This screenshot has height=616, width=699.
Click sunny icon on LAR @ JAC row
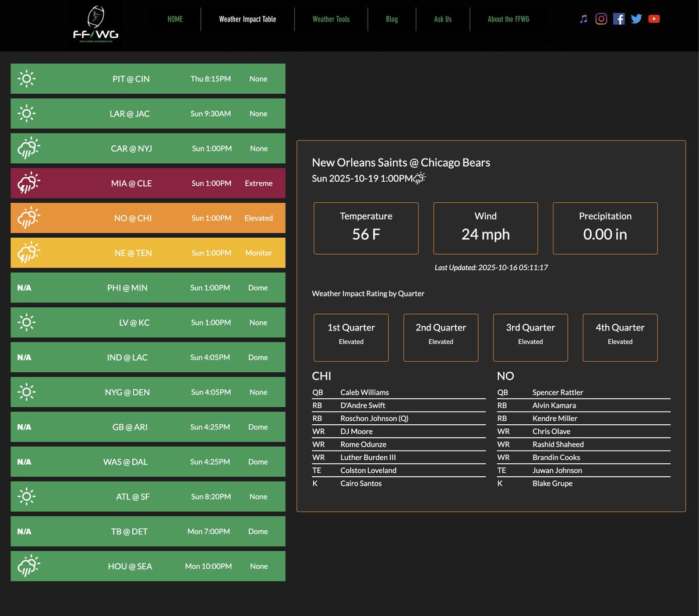pos(26,114)
